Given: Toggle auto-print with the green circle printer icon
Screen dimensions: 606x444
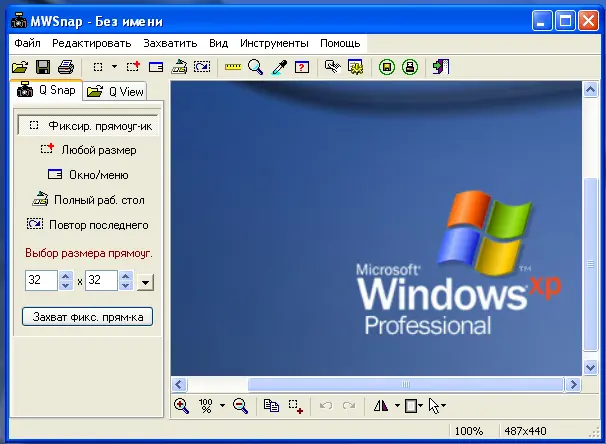Looking at the screenshot, I should (410, 67).
